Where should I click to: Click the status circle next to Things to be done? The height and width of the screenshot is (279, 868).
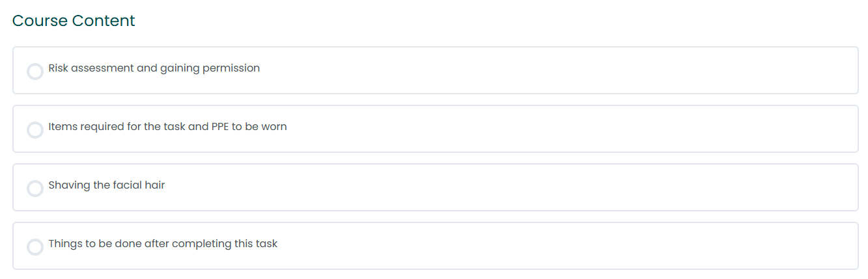35,247
